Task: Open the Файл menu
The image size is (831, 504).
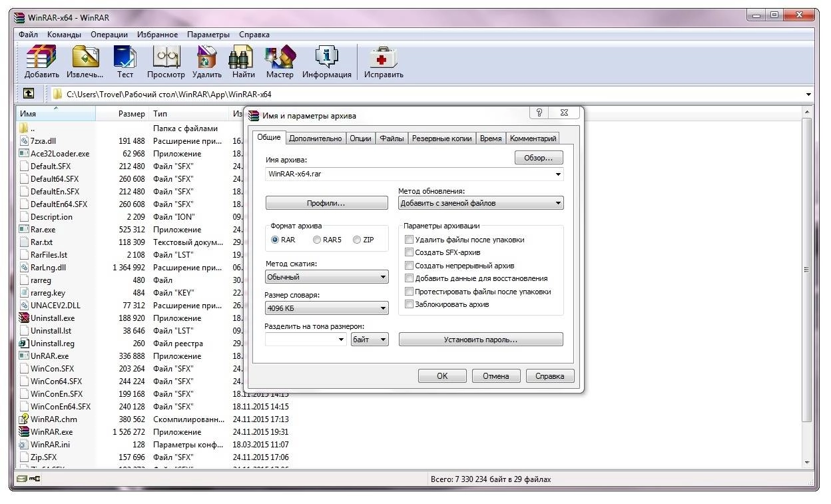Action: 28,35
